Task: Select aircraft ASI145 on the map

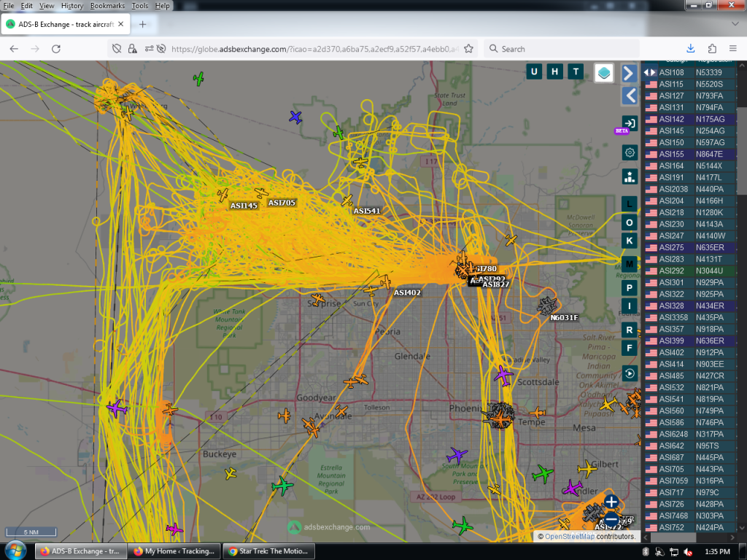Action: coord(222,195)
